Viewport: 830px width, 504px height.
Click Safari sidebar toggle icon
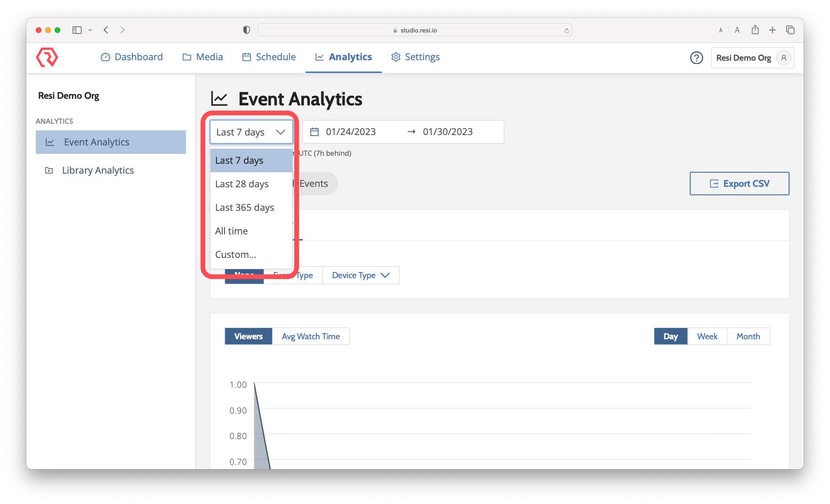77,30
